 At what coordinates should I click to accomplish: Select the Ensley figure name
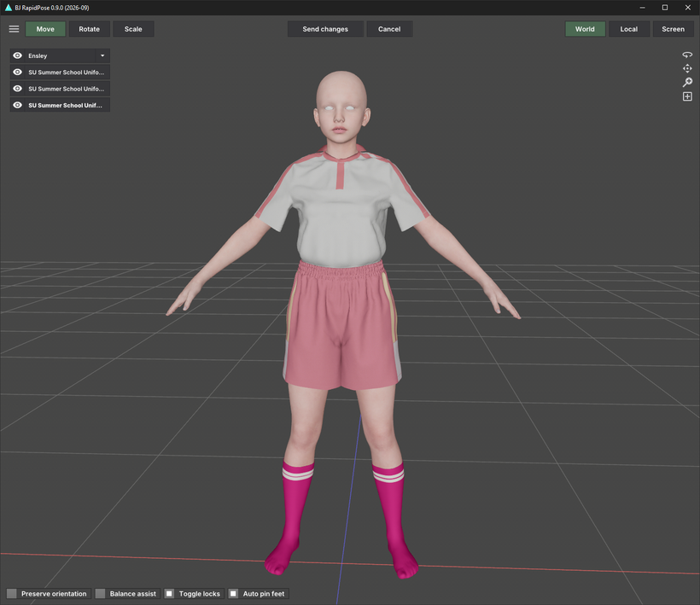pos(38,55)
